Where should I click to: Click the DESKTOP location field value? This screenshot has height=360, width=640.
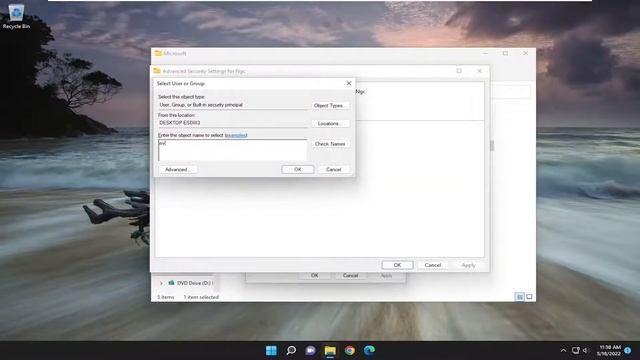[x=233, y=122]
